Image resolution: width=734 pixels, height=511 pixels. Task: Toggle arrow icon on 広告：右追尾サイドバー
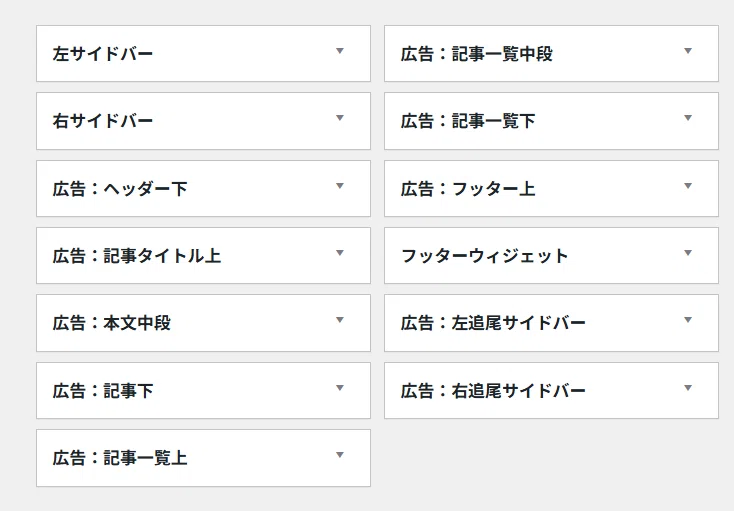pos(688,388)
